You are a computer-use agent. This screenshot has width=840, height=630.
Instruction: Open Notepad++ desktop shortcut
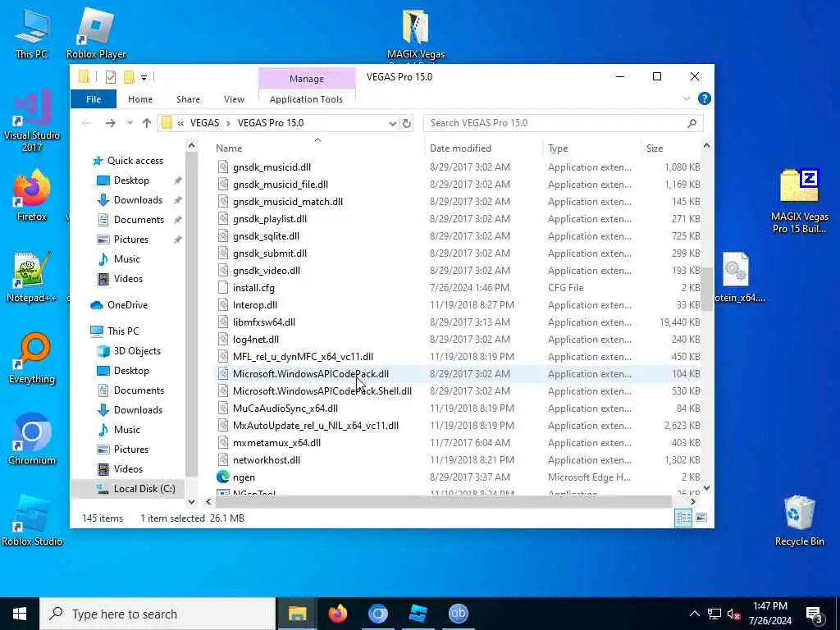[32, 277]
